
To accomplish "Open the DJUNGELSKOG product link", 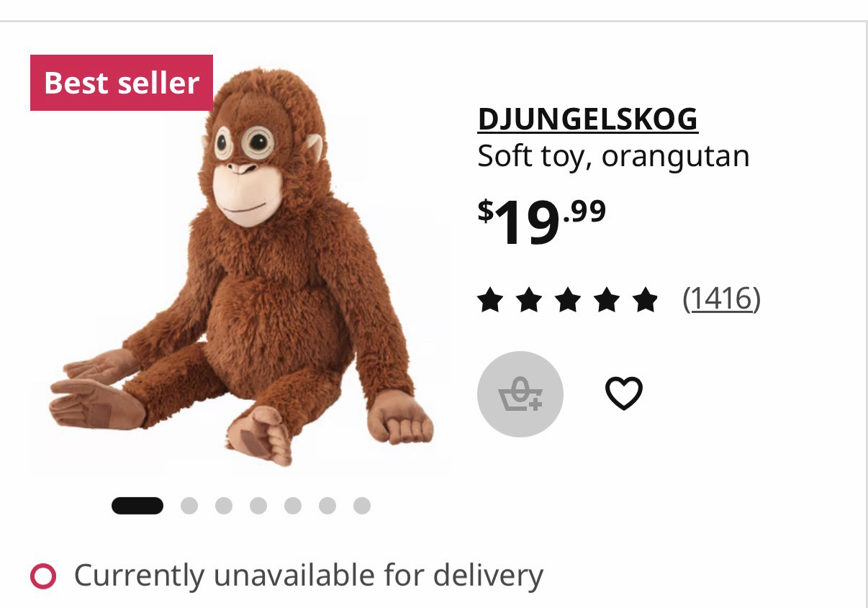I will pos(587,119).
